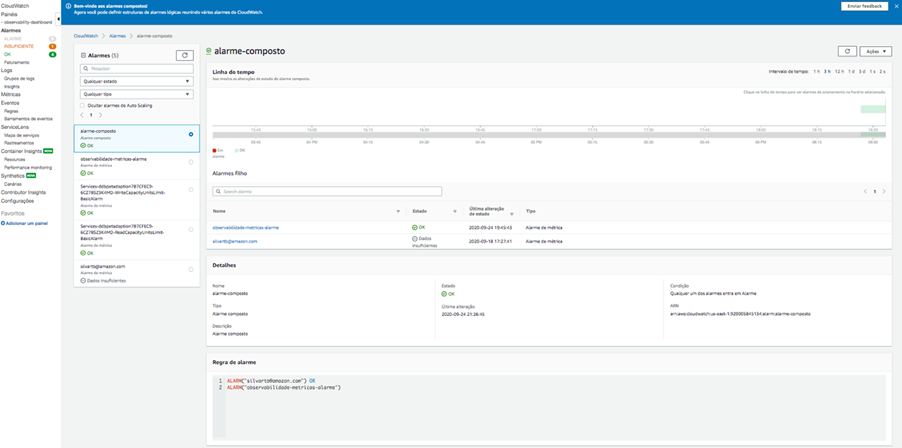Refresh the alarme-composto details view
902x448 pixels.
pyautogui.click(x=847, y=51)
